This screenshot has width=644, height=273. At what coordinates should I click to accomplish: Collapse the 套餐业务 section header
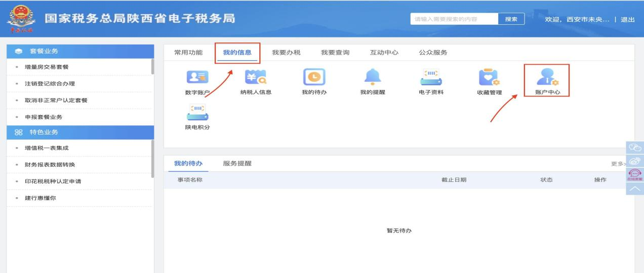[x=81, y=51]
